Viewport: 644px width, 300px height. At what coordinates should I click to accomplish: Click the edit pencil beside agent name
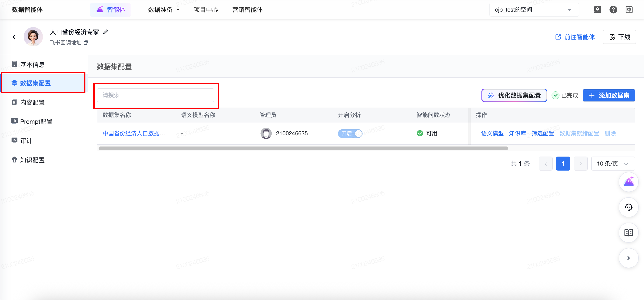(x=106, y=32)
